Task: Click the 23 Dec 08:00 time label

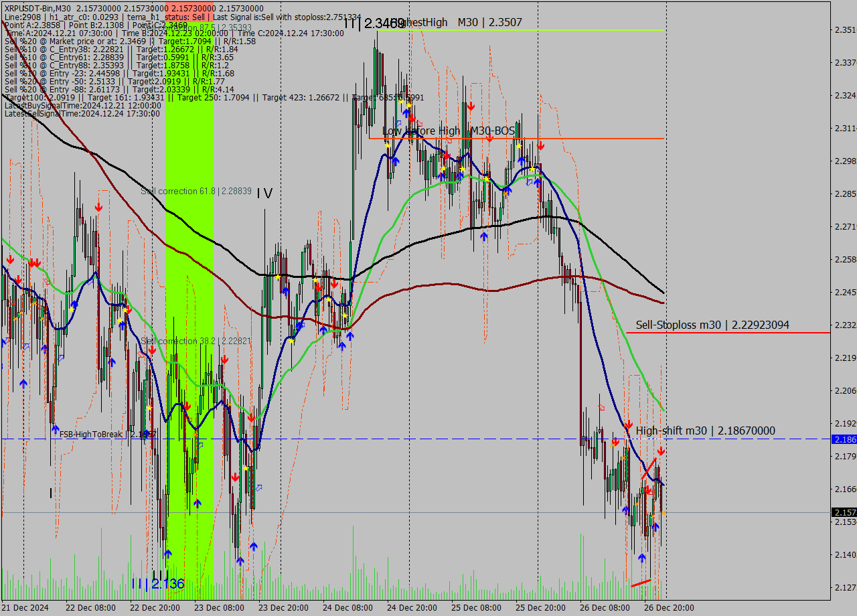Action: pyautogui.click(x=220, y=608)
